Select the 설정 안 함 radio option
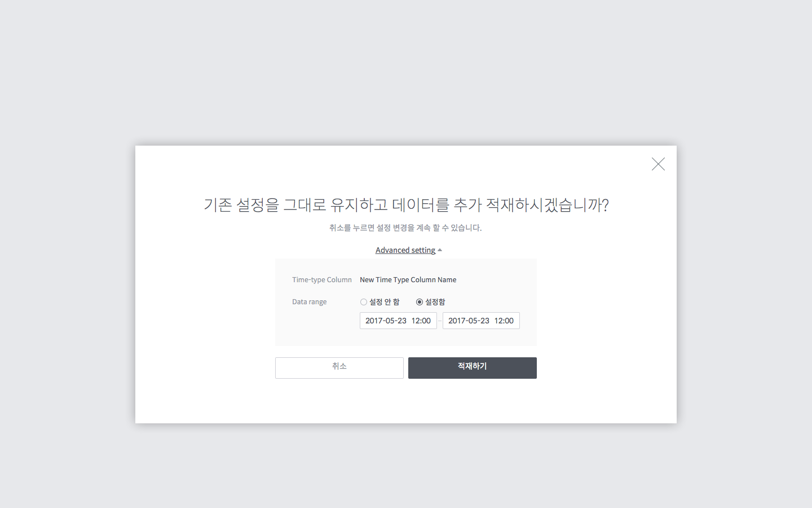Image resolution: width=812 pixels, height=508 pixels. click(364, 302)
